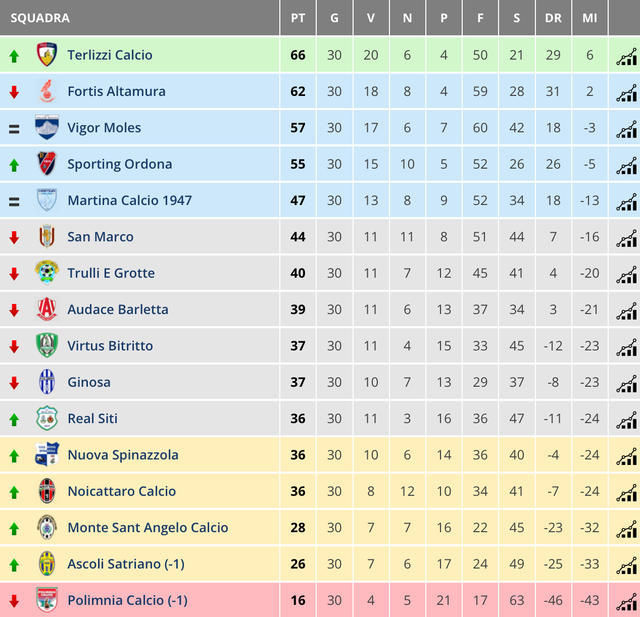Screen dimensions: 640x617
Task: Open the Nuova Spinazzola team page
Action: click(123, 455)
